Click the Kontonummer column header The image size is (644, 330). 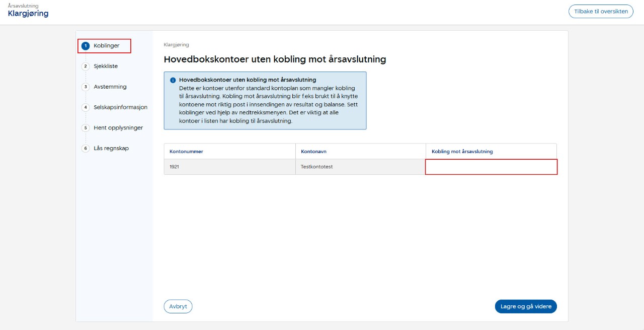click(x=186, y=152)
